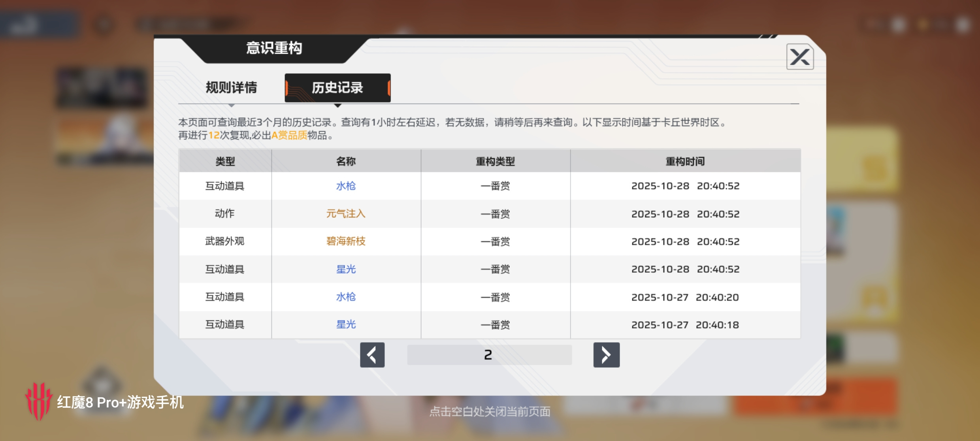Click 星光 in the 2025-10-28 row

[x=346, y=269]
